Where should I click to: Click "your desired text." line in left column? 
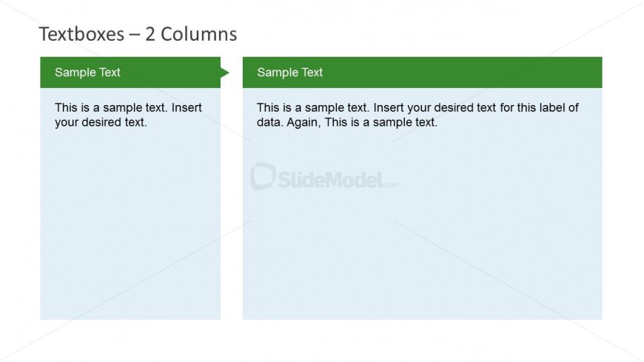(101, 122)
